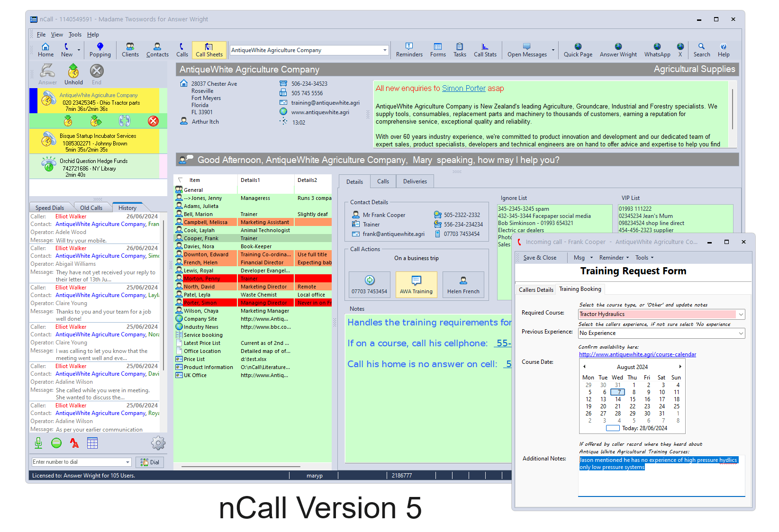Click the New call toolbar icon
Image resolution: width=779 pixels, height=532 pixels.
[67, 50]
